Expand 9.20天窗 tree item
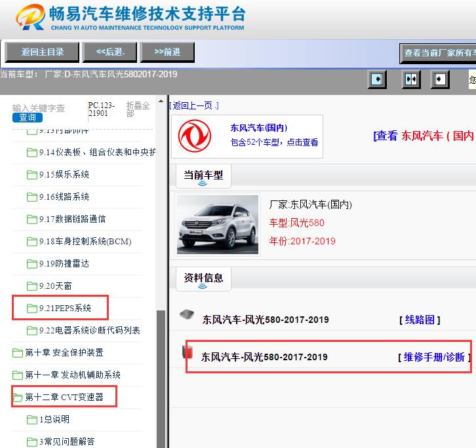The width and height of the screenshot is (476, 448). pos(55,286)
